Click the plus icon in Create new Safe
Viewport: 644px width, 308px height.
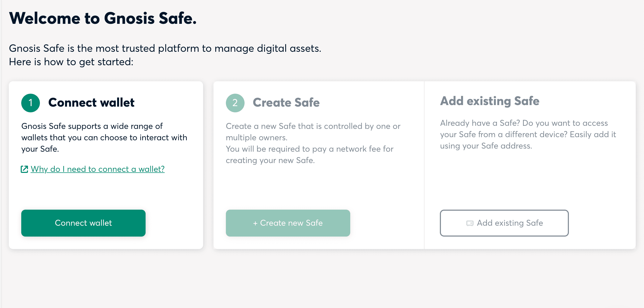(255, 223)
